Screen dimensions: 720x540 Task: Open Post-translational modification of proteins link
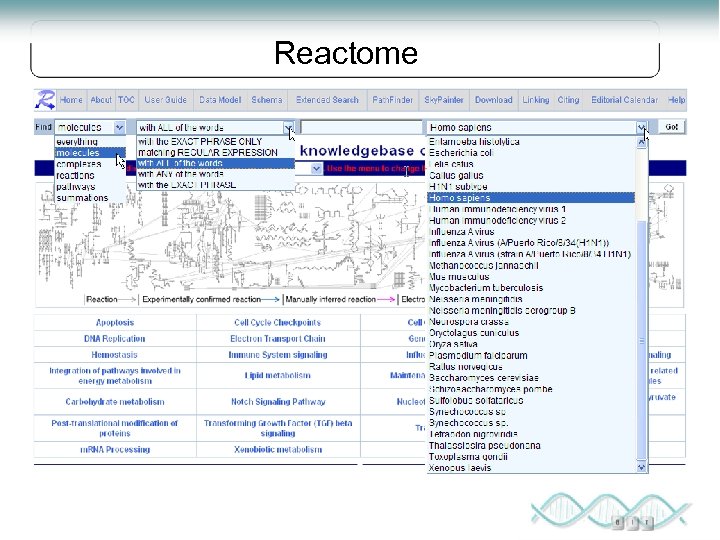[115, 428]
